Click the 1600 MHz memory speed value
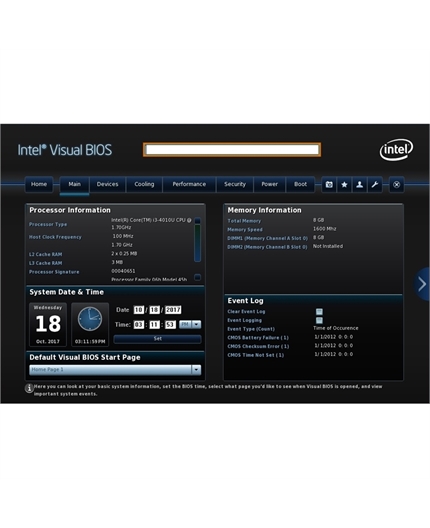Screen dimensions: 430x528 (325, 229)
